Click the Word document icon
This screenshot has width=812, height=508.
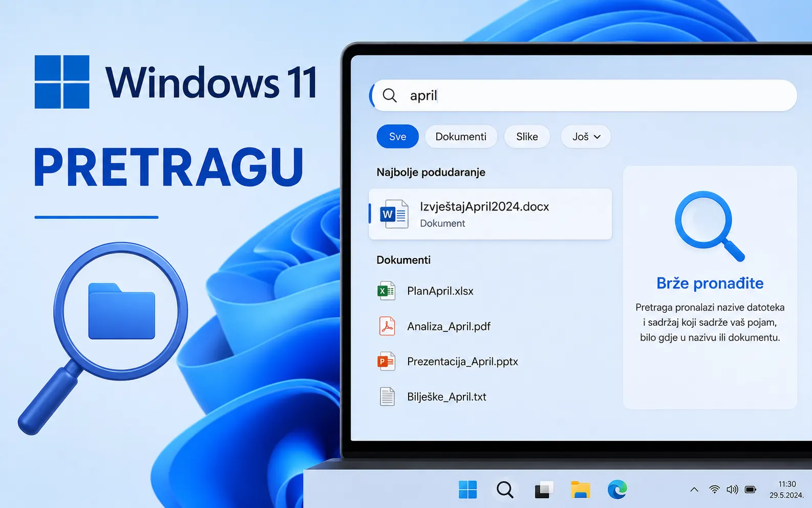coord(394,214)
